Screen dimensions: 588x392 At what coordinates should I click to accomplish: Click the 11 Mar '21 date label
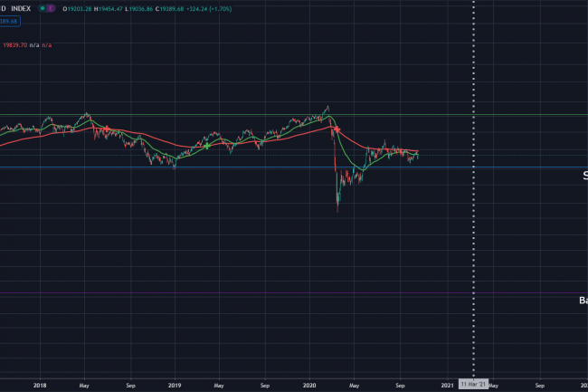point(473,384)
